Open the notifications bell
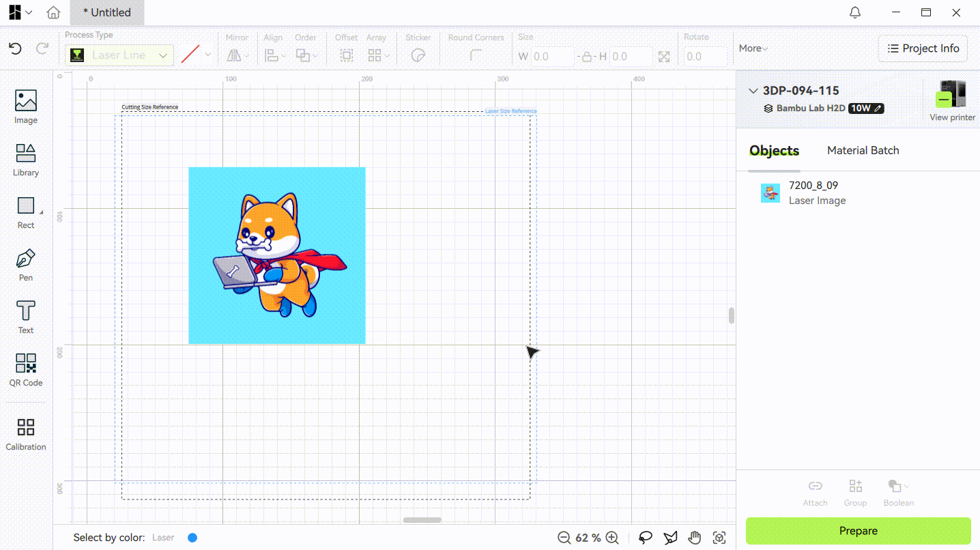This screenshot has width=980, height=550. point(855,12)
